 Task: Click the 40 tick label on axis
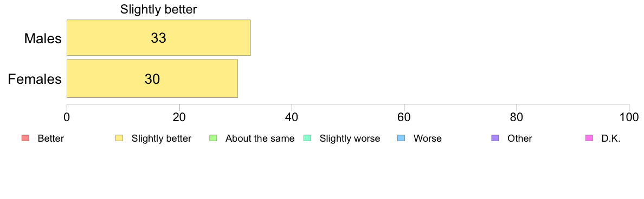click(292, 117)
